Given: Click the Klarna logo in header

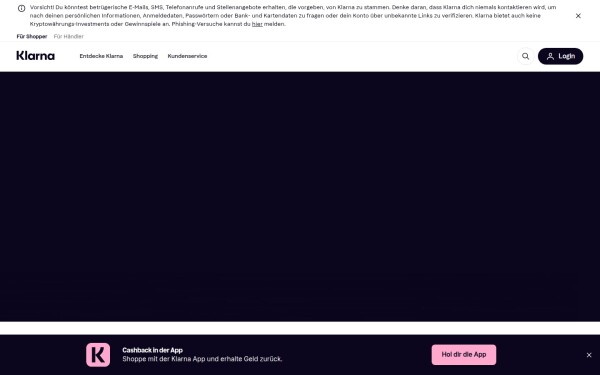Looking at the screenshot, I should coord(35,56).
